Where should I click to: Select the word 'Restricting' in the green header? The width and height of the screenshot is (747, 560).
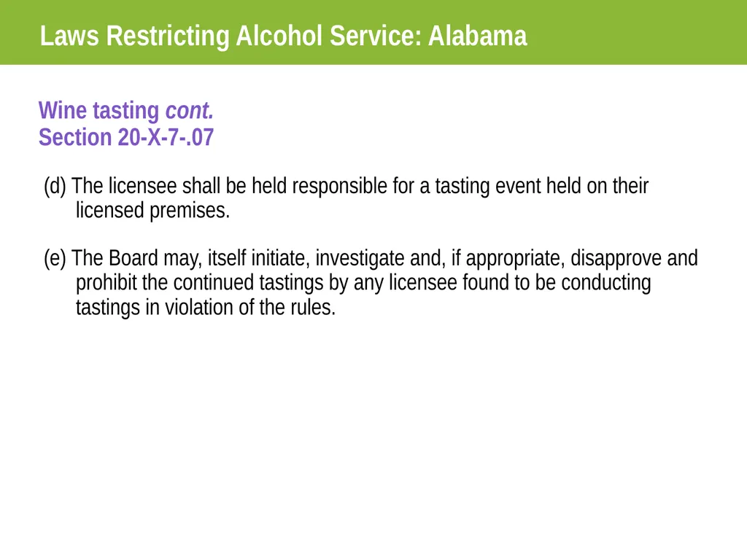click(x=167, y=36)
